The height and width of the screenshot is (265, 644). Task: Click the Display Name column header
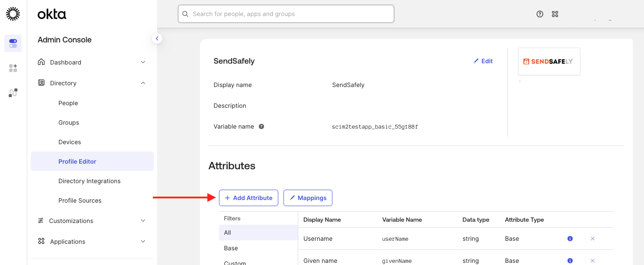pos(322,220)
